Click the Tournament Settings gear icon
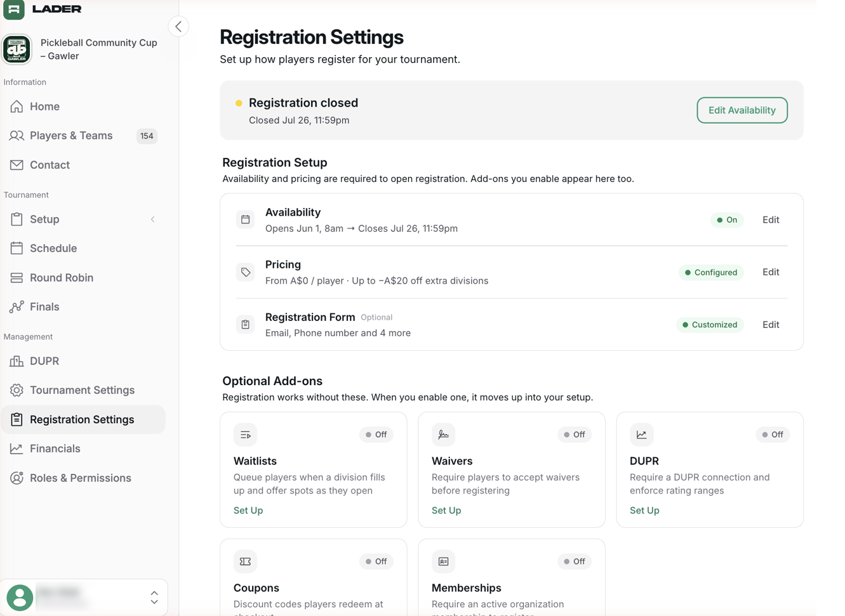Screen dimensions: 845x616 [x=17, y=390]
